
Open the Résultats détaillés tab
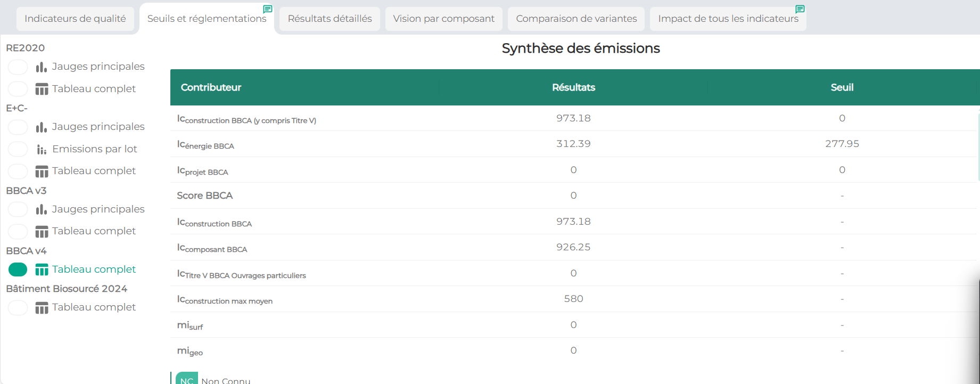point(330,19)
